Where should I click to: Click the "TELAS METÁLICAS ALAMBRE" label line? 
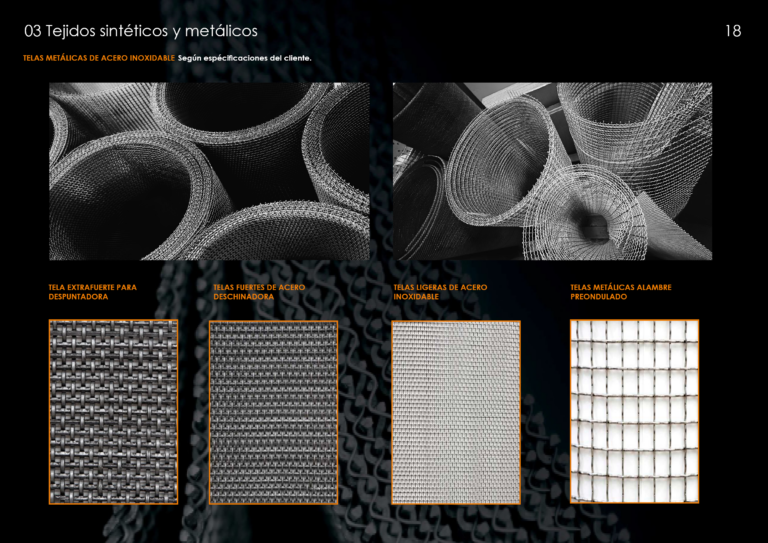tap(621, 287)
